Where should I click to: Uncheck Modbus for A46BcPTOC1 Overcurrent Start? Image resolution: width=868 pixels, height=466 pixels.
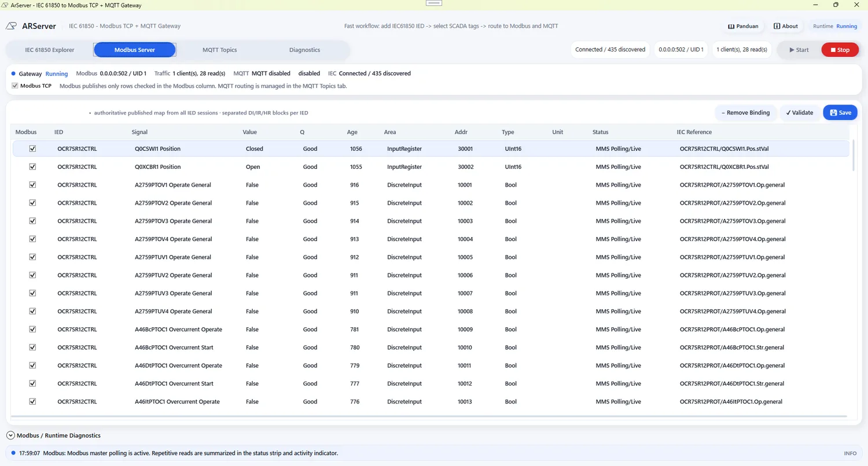(32, 347)
